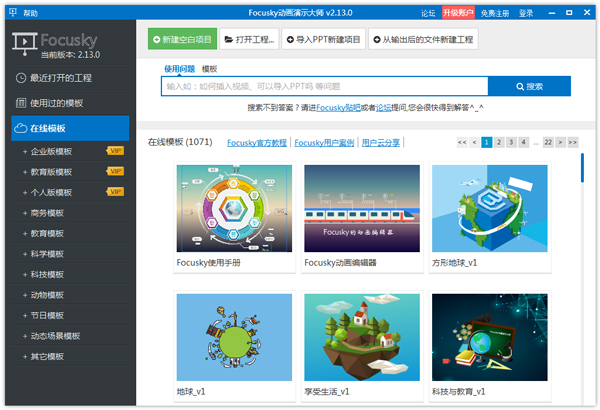Click the used templates grid icon
Viewport: 600px width, 410px height.
21,103
